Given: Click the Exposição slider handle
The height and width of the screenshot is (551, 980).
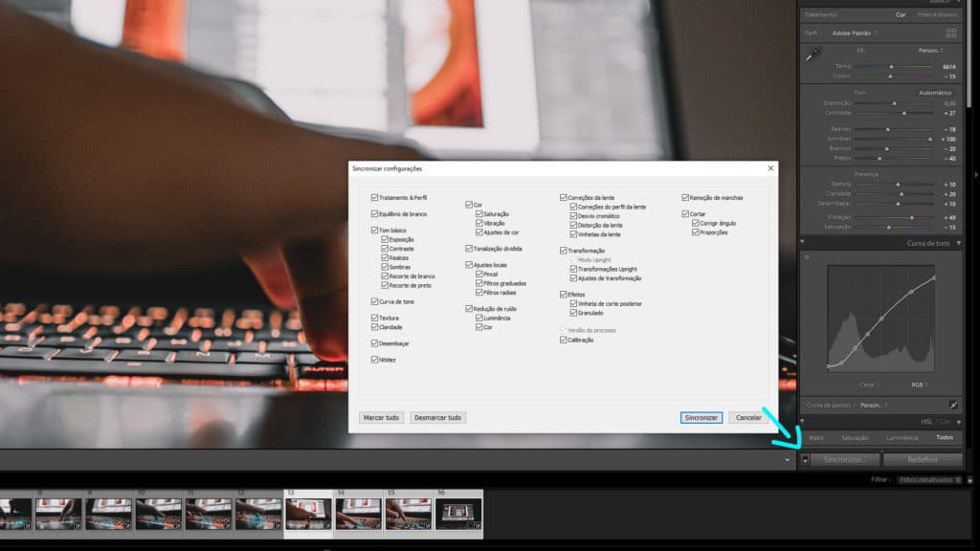Looking at the screenshot, I should pos(894,102).
